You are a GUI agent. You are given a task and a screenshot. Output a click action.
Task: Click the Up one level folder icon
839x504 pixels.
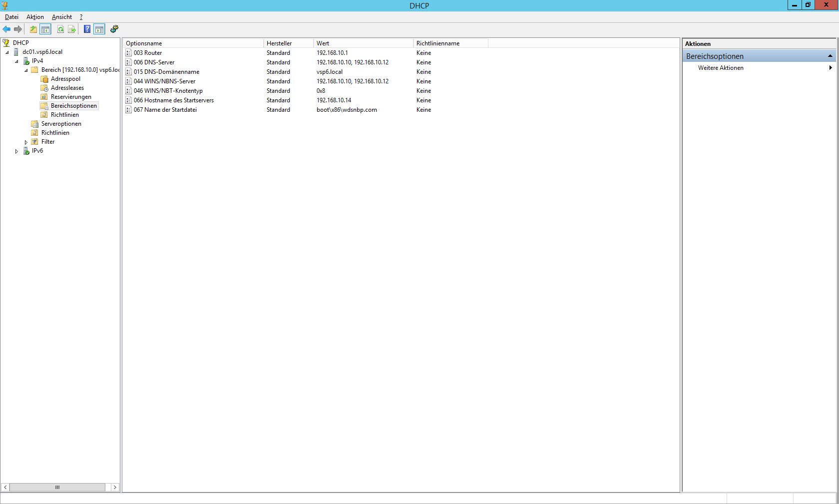33,29
